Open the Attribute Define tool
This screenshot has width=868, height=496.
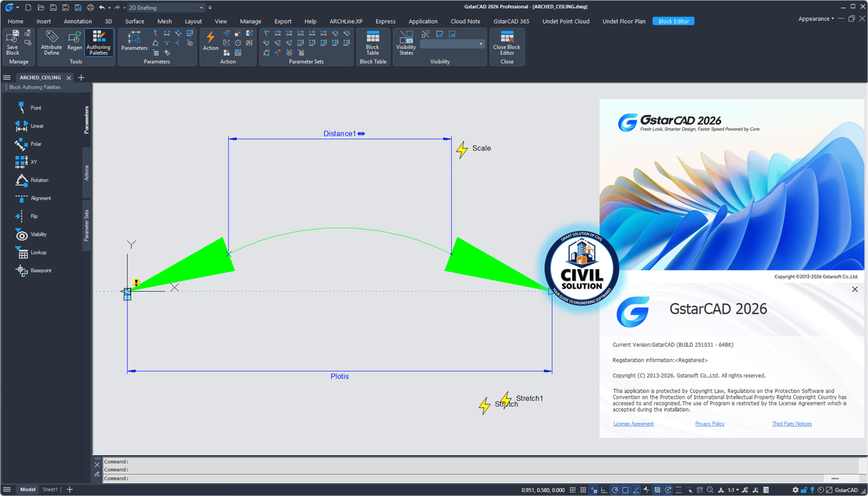pyautogui.click(x=52, y=42)
